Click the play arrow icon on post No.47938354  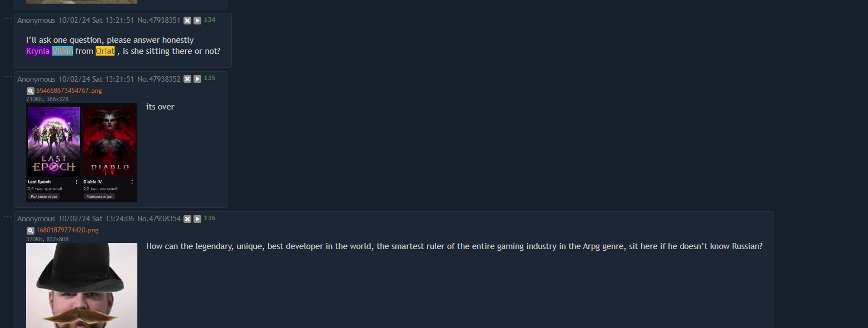(x=197, y=219)
